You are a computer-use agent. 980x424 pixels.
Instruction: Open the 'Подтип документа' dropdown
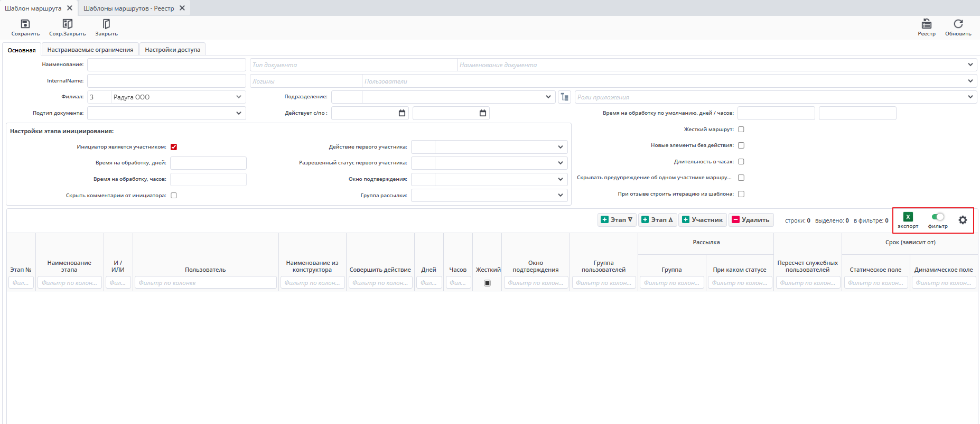pos(239,113)
